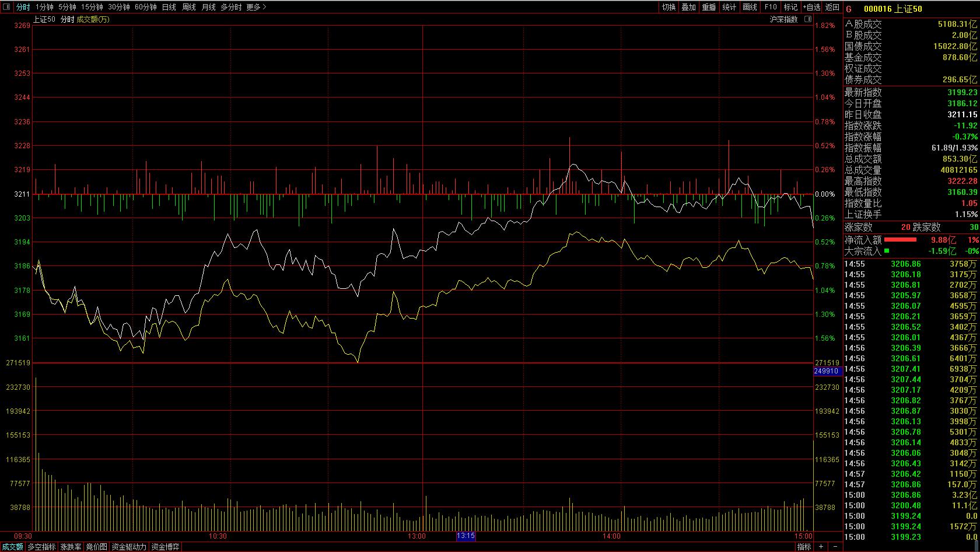Viewport: 980px width, 552px height.
Task: Click the 国债成交 value 15022.80亿
Action: (x=956, y=46)
